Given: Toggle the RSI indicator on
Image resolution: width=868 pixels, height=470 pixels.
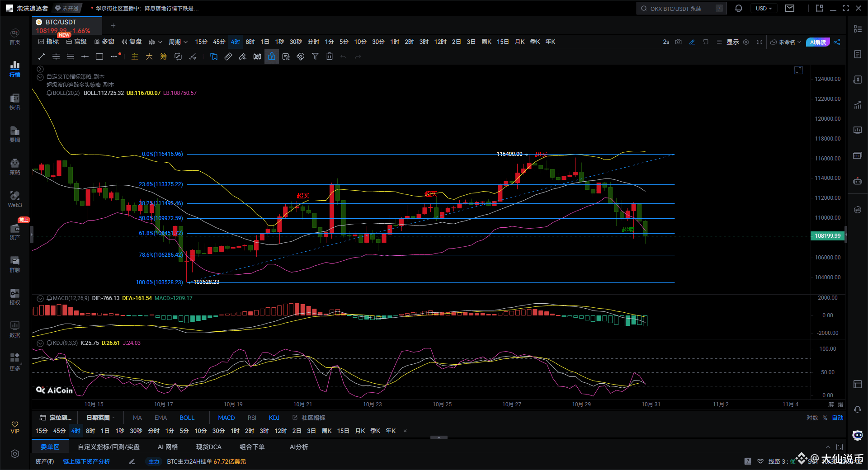Looking at the screenshot, I should [x=252, y=418].
